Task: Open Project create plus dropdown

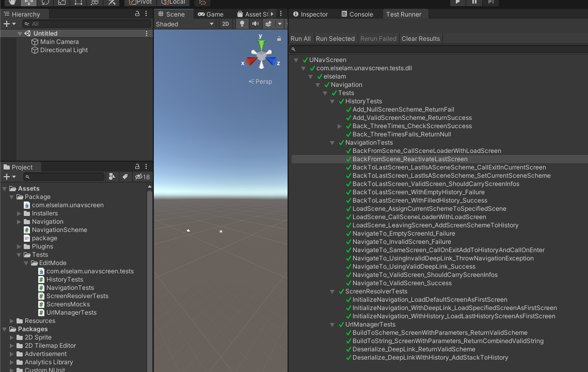Action: (9, 177)
